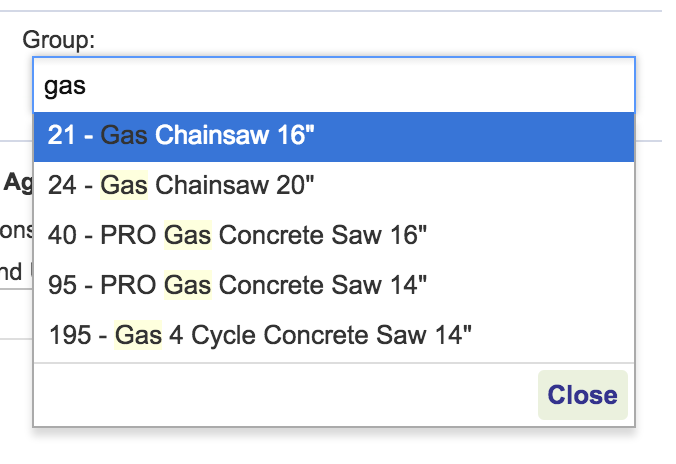Click the highlighted "Gas" in the 195 row
676x464 pixels.
[138, 335]
